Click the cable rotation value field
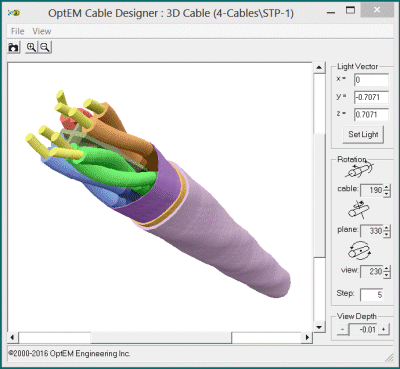Screen dimensions: 400x369 [372, 190]
